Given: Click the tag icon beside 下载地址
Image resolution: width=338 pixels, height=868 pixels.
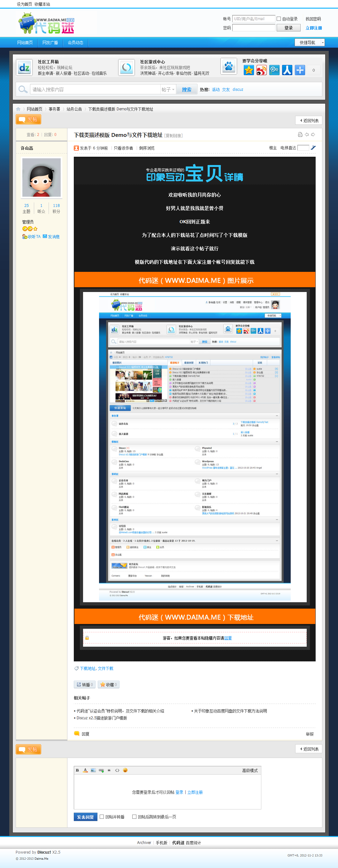Looking at the screenshot, I should point(76,668).
